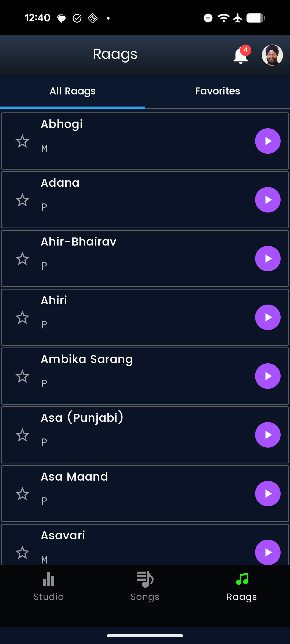Open the notifications bell

241,56
